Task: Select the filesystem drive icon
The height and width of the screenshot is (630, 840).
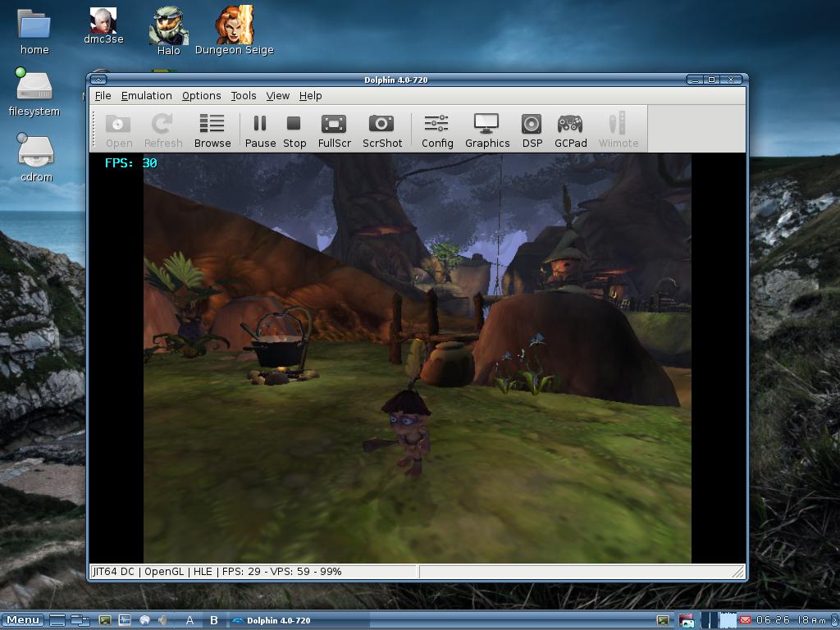Action: [x=34, y=92]
